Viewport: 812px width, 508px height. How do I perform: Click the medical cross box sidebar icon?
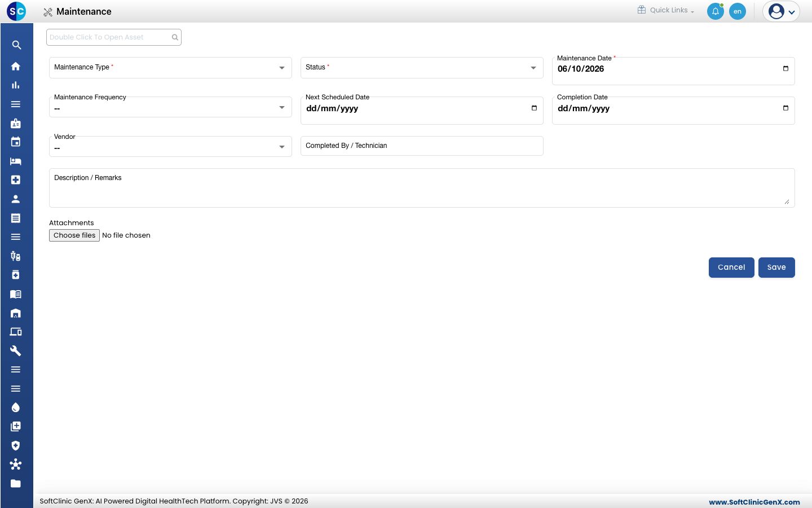click(16, 179)
